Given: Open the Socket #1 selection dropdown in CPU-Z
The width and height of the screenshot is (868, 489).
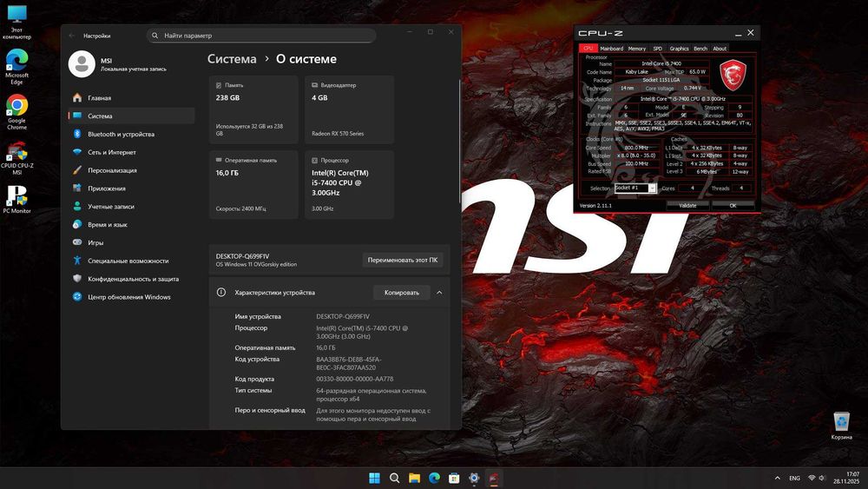Looking at the screenshot, I should (x=652, y=188).
